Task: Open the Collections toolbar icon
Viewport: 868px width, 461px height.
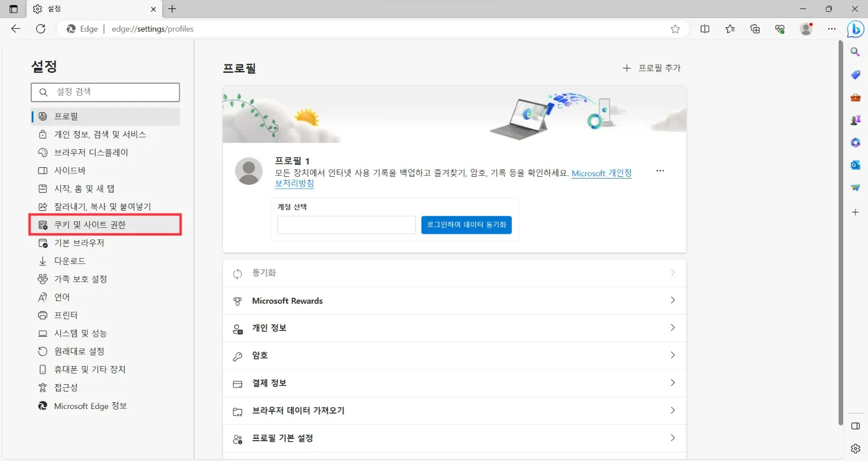Action: pos(754,29)
